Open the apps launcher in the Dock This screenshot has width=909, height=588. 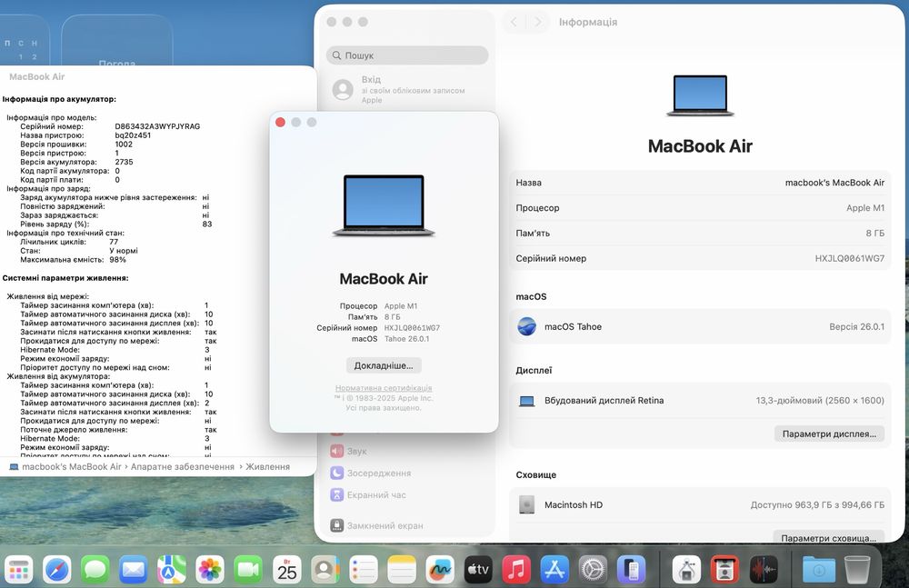coord(19,570)
